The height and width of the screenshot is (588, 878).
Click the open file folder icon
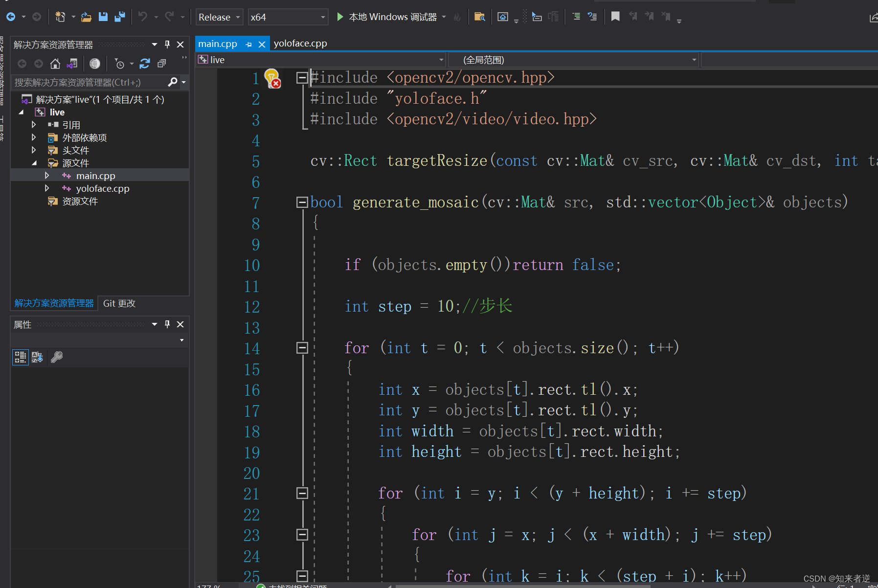pyautogui.click(x=87, y=17)
